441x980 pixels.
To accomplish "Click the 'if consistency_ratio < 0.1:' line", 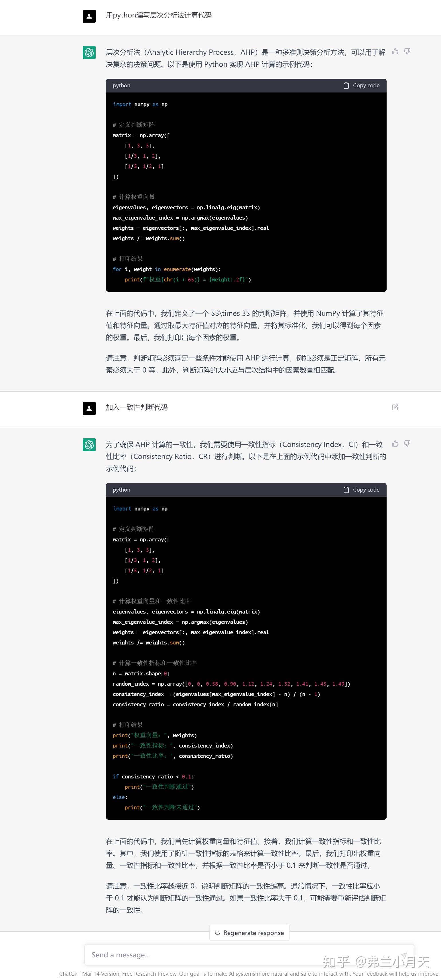I will pos(153,776).
